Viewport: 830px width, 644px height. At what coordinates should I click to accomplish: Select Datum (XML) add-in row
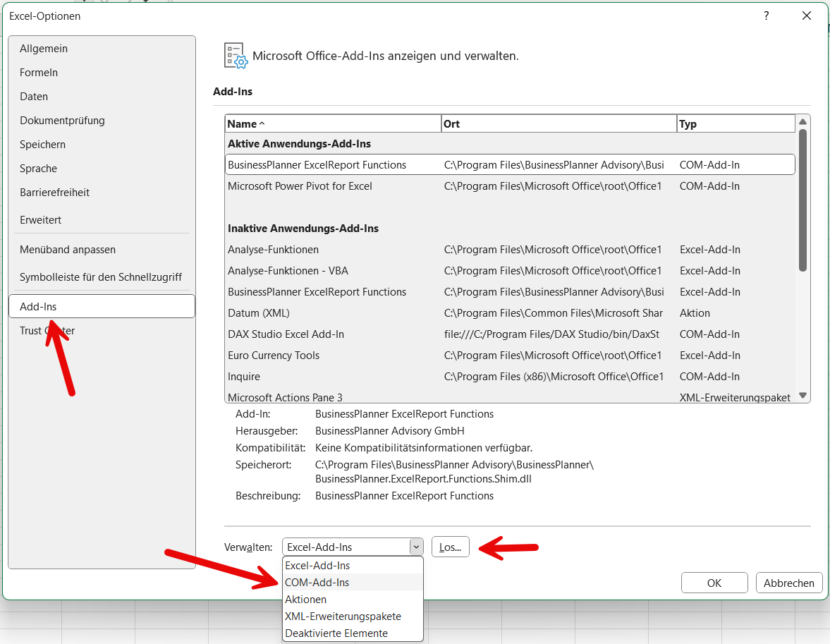(510, 313)
